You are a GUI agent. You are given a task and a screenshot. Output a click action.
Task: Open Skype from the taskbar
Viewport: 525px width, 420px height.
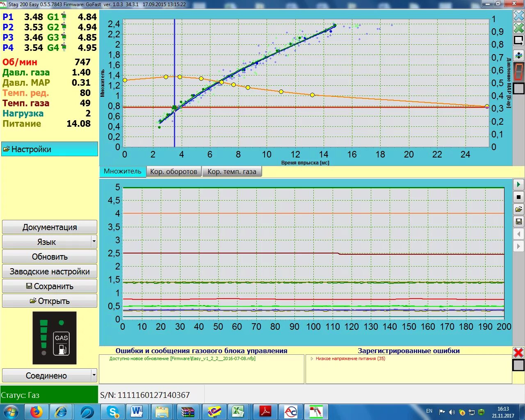(x=112, y=412)
